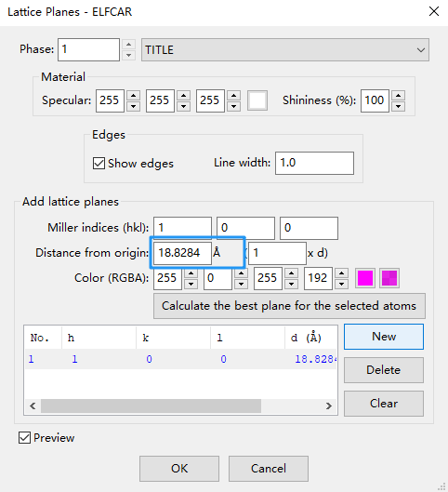The height and width of the screenshot is (492, 448).
Task: Click the 18.828 distance cell in table
Action: click(315, 359)
